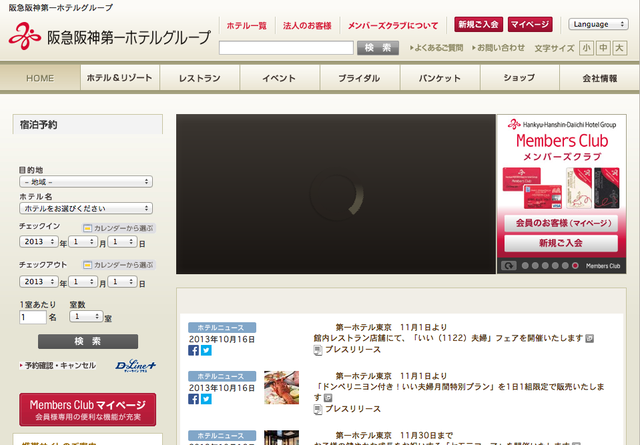
Task: Open the checkout year dropdown
Action: (39, 281)
